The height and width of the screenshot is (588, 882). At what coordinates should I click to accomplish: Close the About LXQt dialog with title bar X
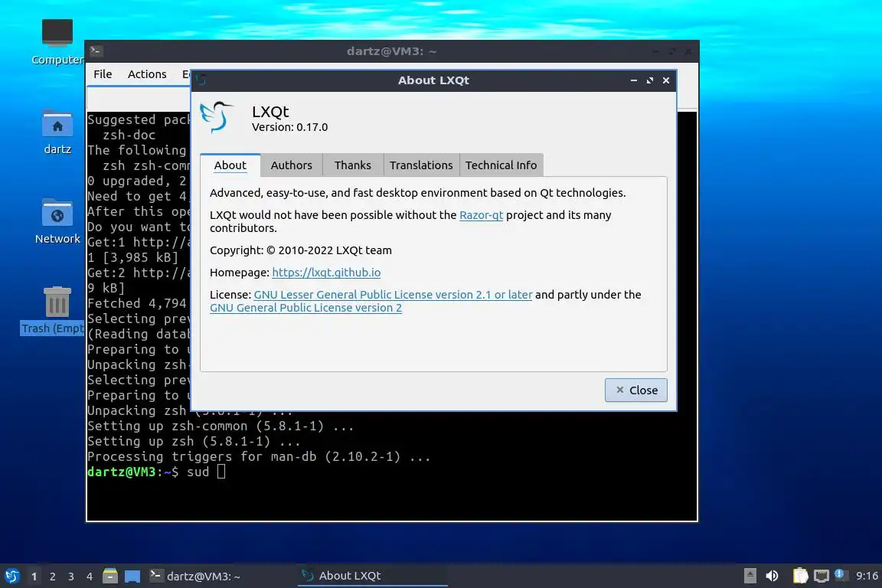point(666,80)
